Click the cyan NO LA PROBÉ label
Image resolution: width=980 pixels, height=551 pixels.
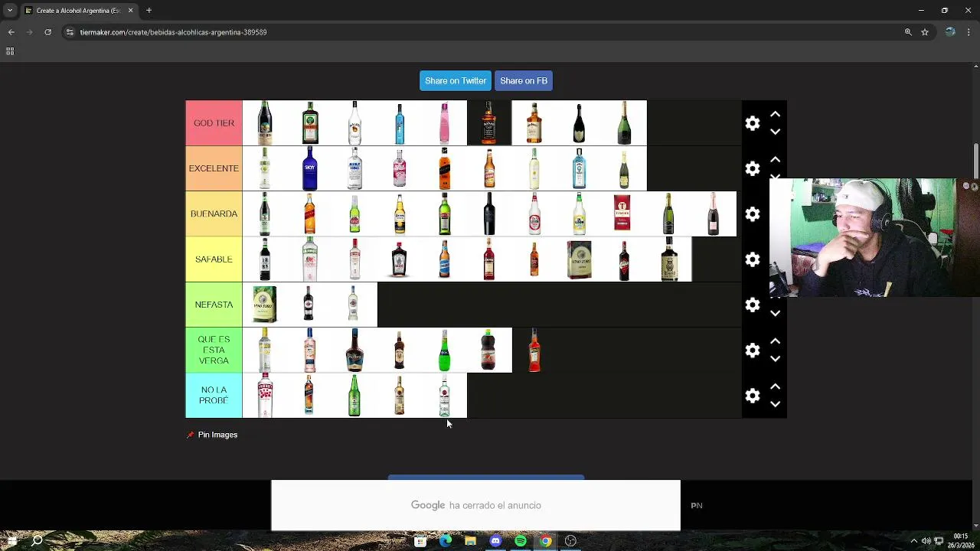(214, 396)
